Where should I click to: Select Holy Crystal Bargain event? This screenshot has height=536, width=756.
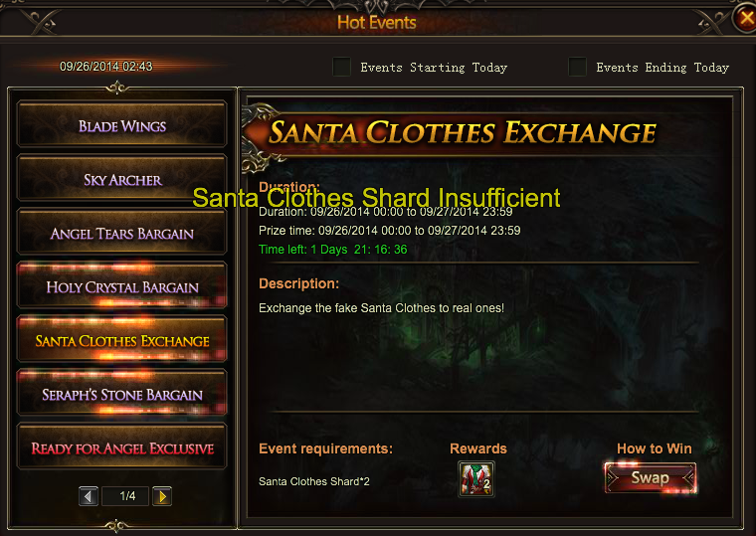click(121, 285)
